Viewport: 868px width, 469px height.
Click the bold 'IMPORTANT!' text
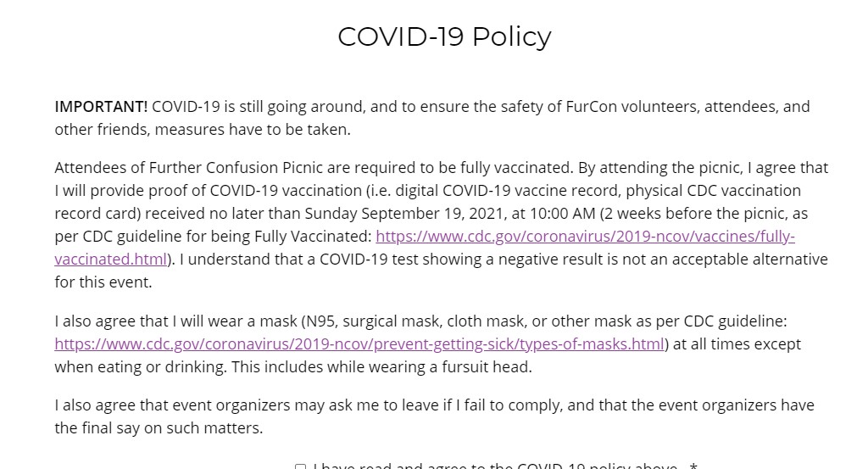(101, 107)
